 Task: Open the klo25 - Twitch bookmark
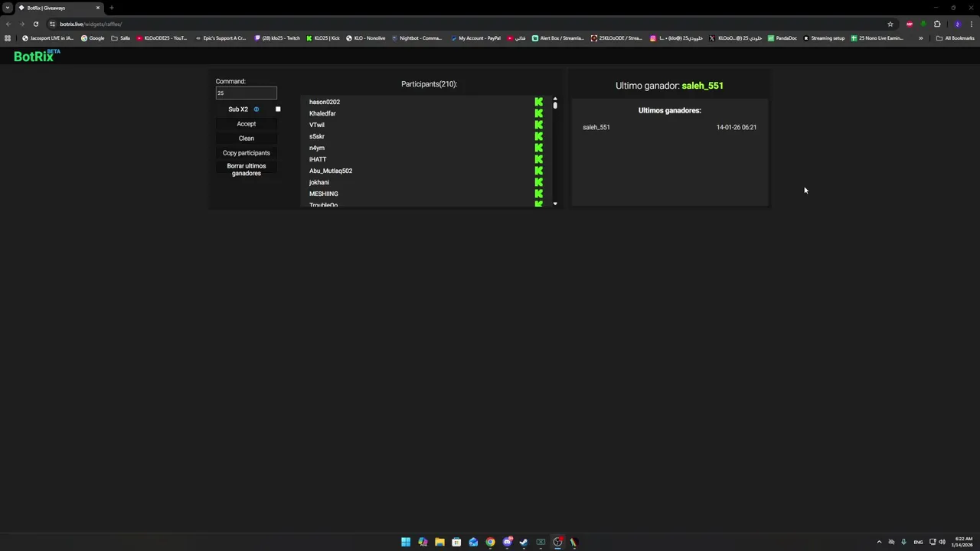pyautogui.click(x=277, y=38)
